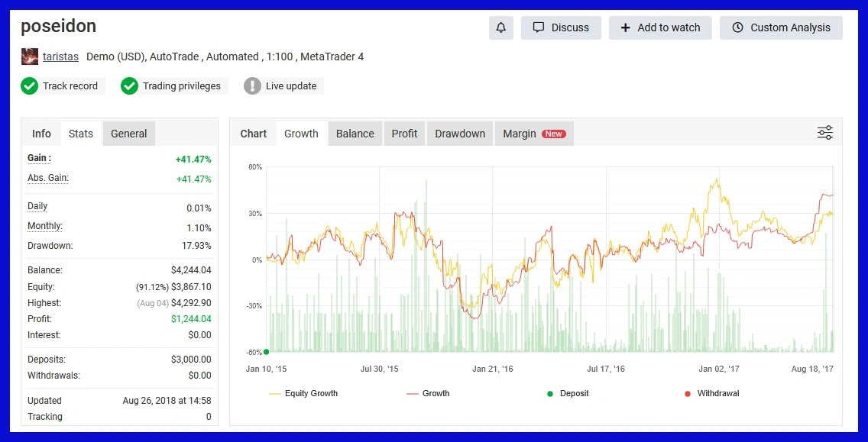868x442 pixels.
Task: Select the Margin tab marked New
Action: [x=533, y=134]
